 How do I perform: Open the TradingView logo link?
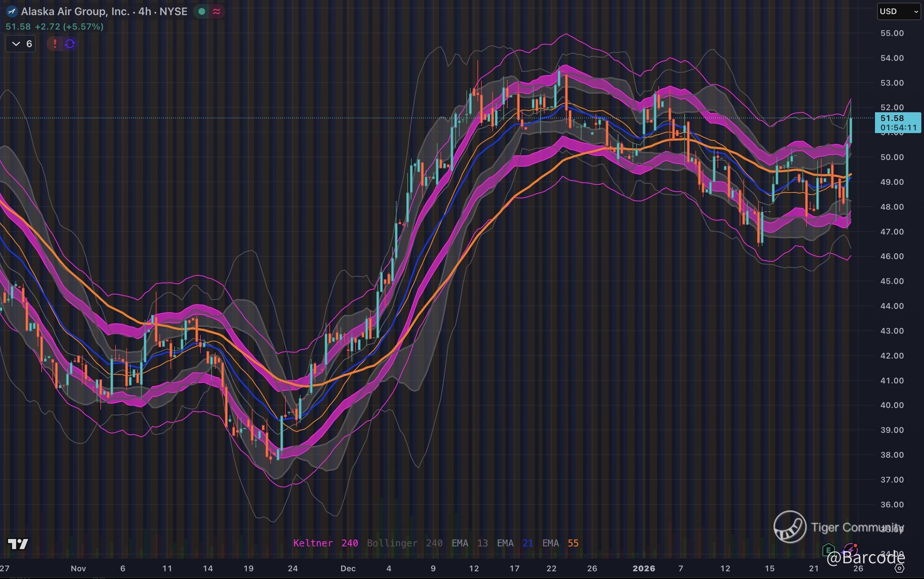coord(18,543)
